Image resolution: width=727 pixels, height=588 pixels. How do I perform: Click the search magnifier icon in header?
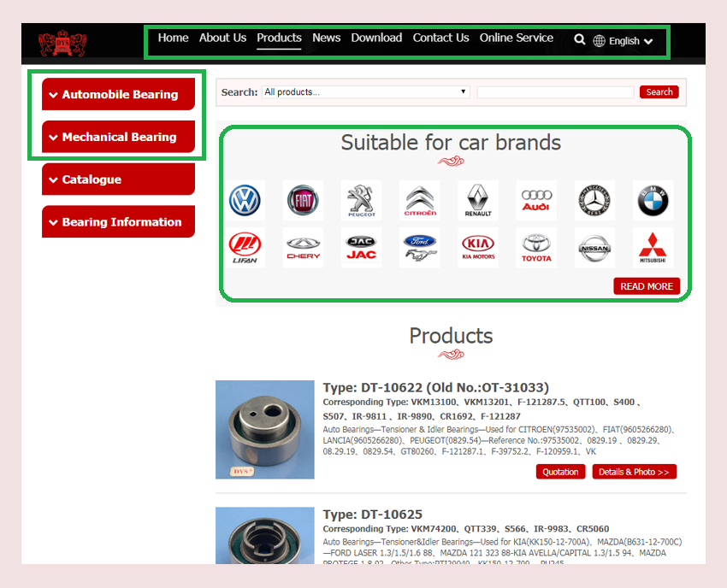(x=580, y=39)
